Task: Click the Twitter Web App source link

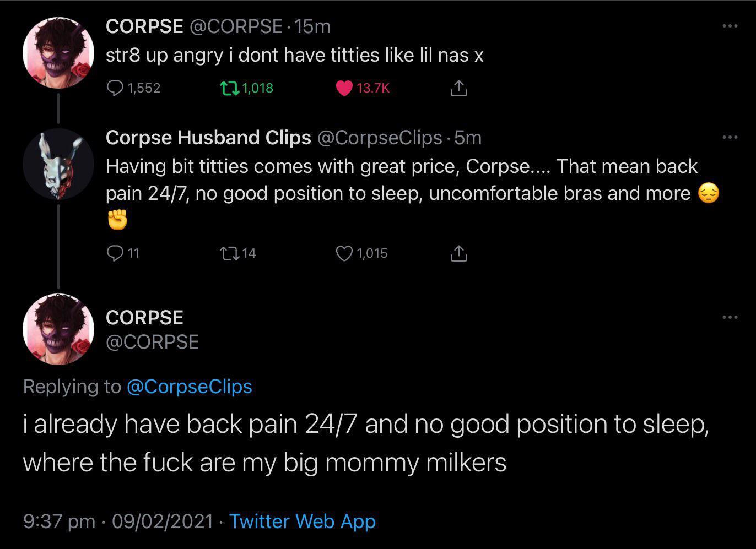Action: [x=302, y=521]
